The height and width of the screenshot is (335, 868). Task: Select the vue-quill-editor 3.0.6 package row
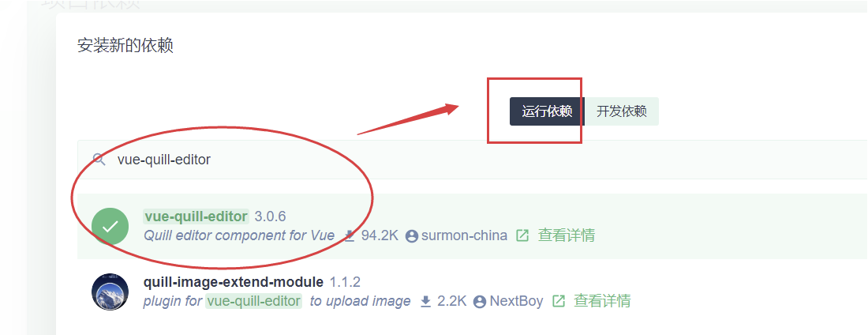pyautogui.click(x=472, y=226)
